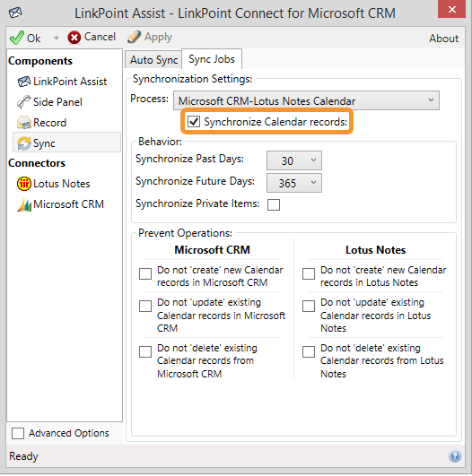
Task: Switch to the Auto Sync tab
Action: (153, 59)
